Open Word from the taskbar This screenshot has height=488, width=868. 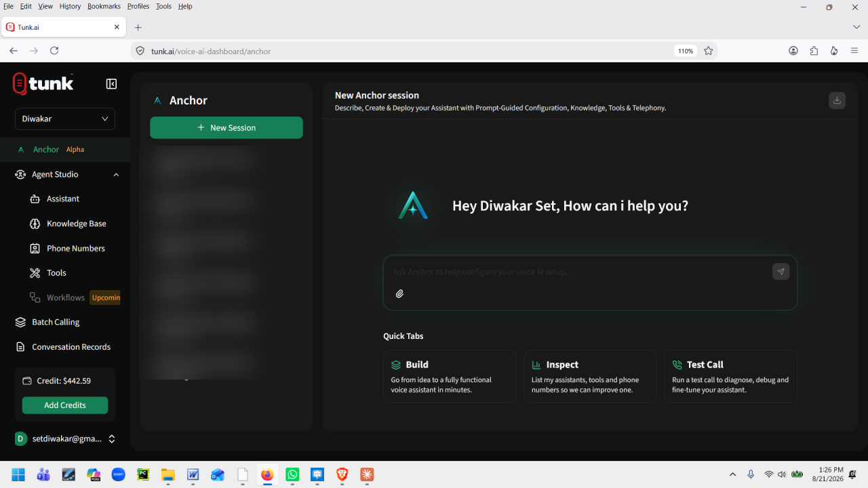(193, 474)
